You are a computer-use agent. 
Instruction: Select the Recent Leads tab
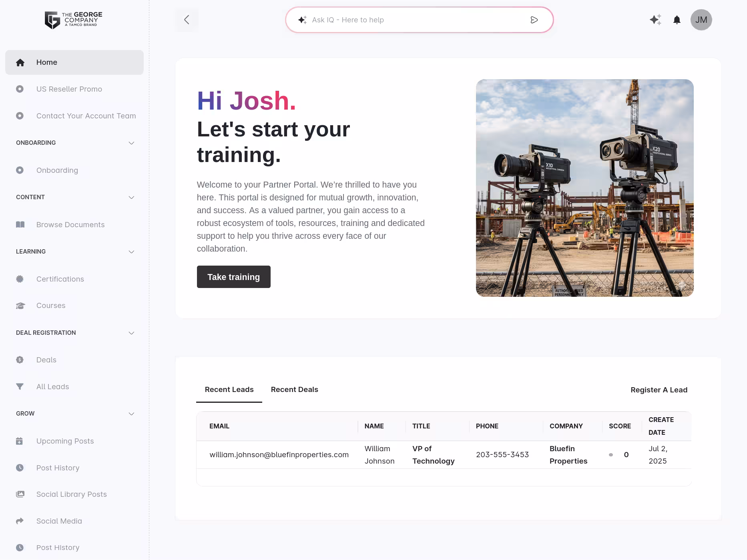(229, 389)
